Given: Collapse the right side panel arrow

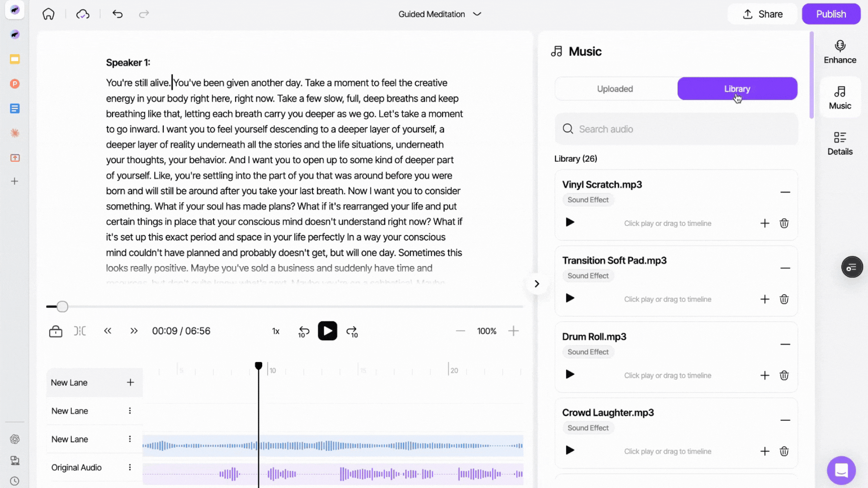Looking at the screenshot, I should 537,284.
